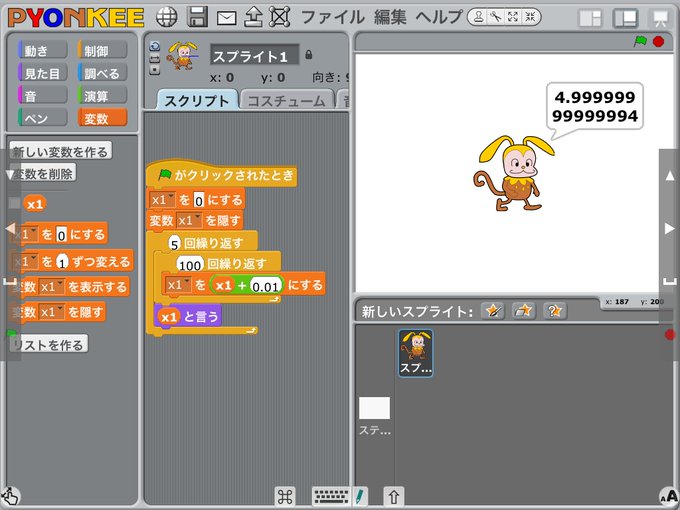680x510 pixels.
Task: Click the envelope mail icon
Action: click(226, 18)
